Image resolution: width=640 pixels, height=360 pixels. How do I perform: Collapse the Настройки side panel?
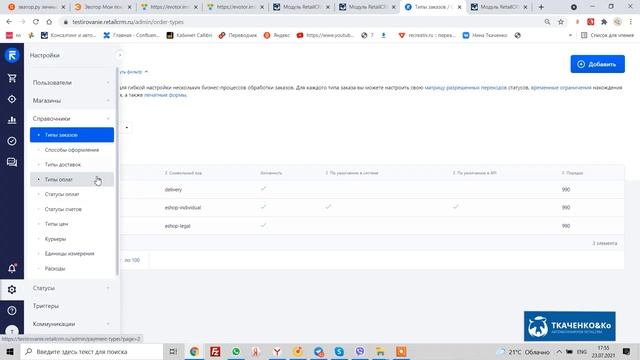click(x=120, y=55)
